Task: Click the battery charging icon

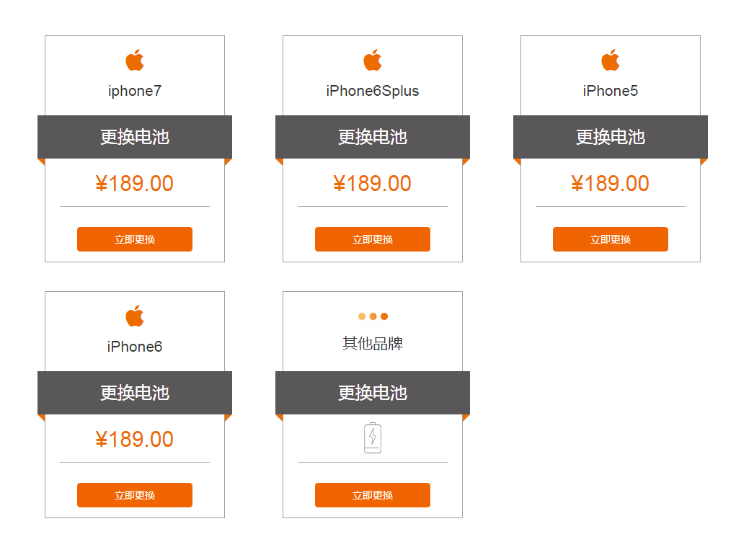Action: coord(373,437)
